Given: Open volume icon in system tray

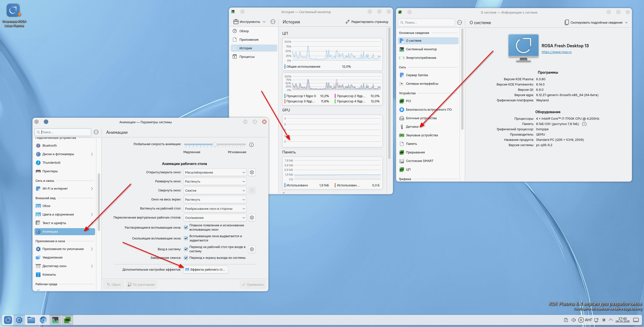Looking at the screenshot, I should tap(573, 320).
